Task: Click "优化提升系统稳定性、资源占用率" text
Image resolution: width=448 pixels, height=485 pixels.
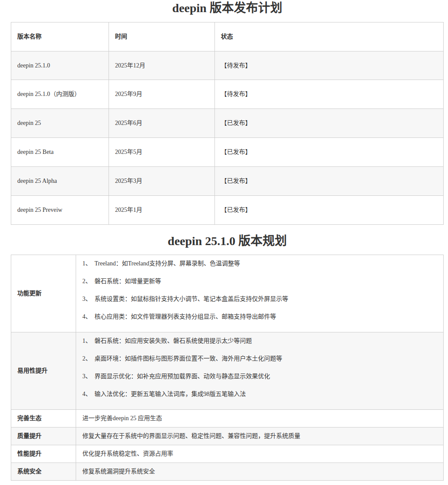Action: [x=128, y=454]
